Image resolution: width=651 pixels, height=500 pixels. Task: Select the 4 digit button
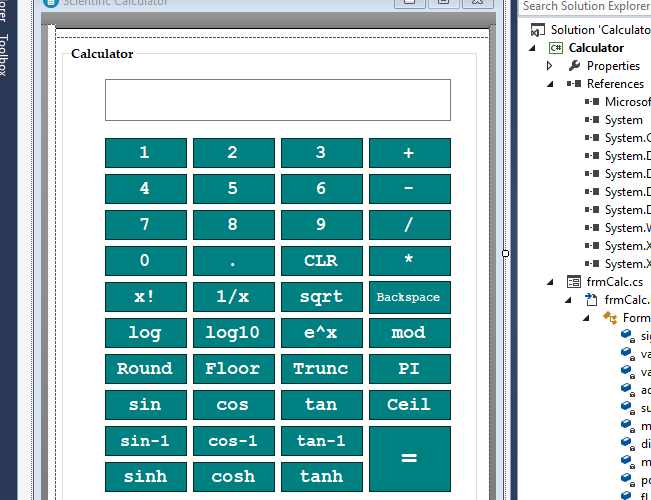click(146, 189)
